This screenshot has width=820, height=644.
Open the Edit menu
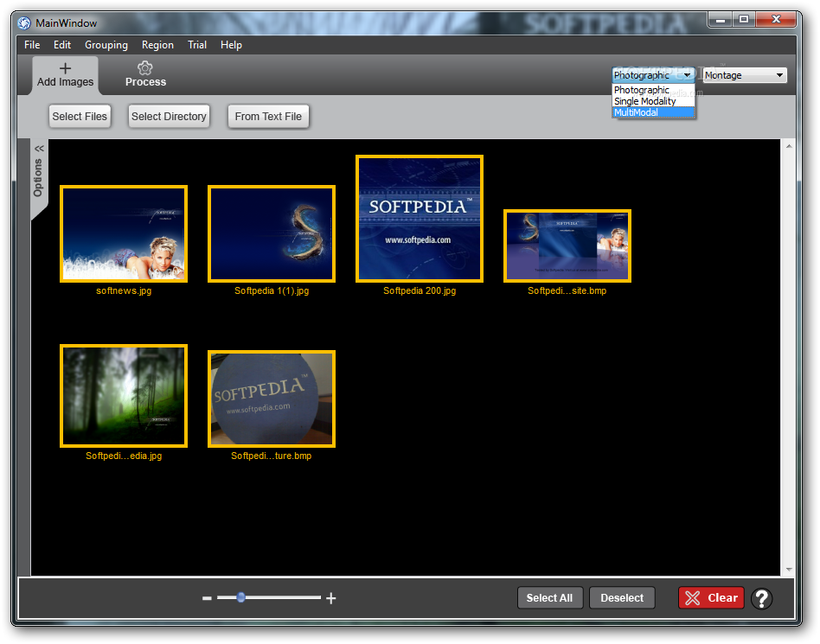click(62, 45)
